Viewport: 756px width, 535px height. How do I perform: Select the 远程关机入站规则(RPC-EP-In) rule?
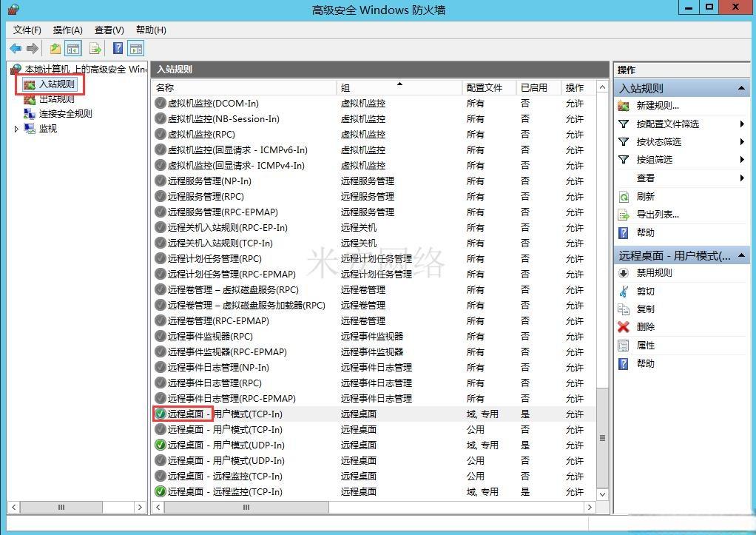[374, 228]
